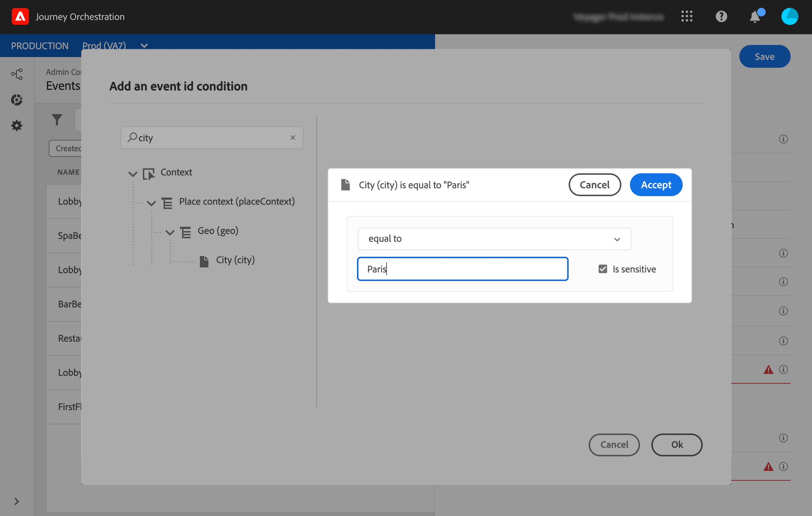This screenshot has width=812, height=516.
Task: Open the notifications bell
Action: (x=755, y=17)
